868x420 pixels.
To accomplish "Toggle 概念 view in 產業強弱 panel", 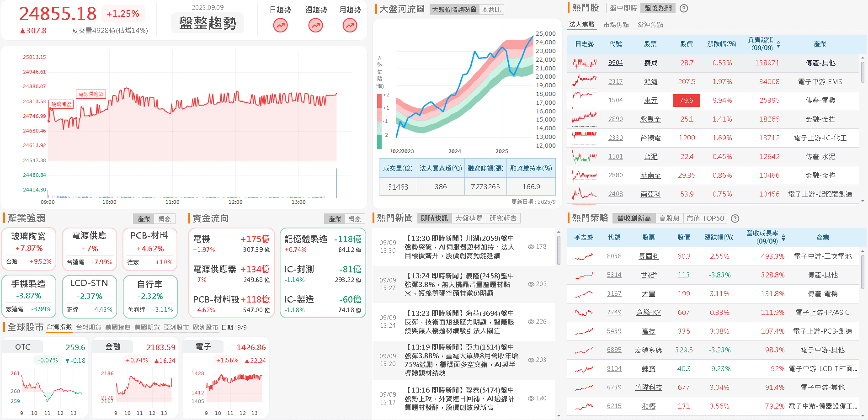I will pos(165,218).
